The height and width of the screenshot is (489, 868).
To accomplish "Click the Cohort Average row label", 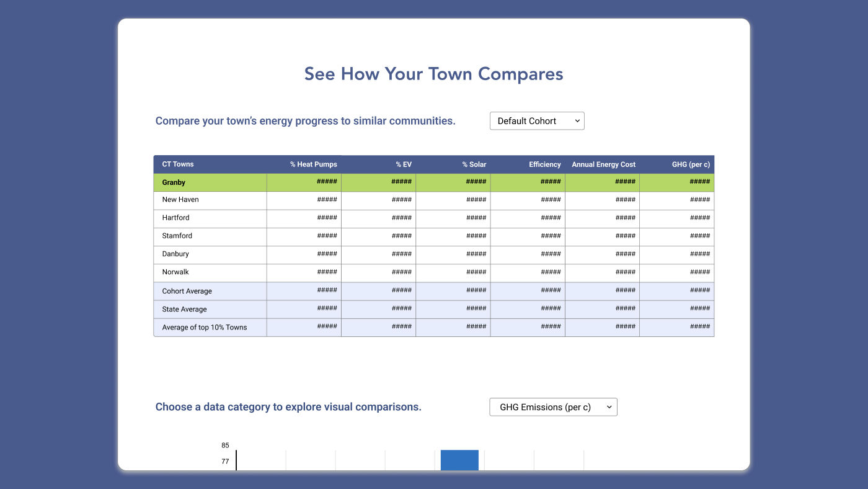I will (187, 291).
